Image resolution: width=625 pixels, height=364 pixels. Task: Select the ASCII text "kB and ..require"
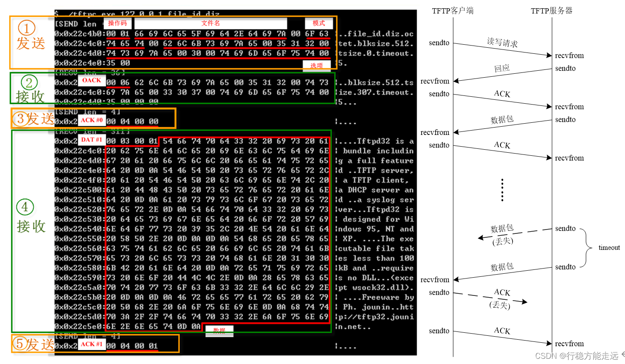pos(377,268)
